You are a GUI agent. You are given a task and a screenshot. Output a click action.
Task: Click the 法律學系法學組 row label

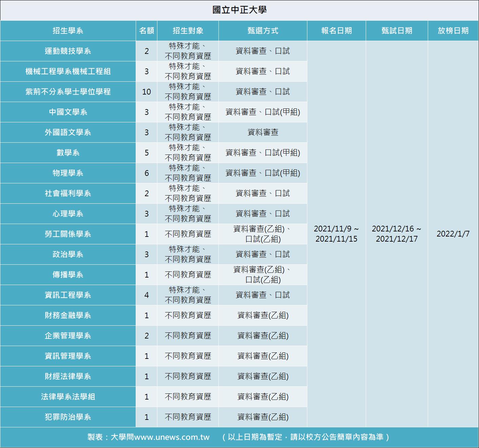coord(68,397)
